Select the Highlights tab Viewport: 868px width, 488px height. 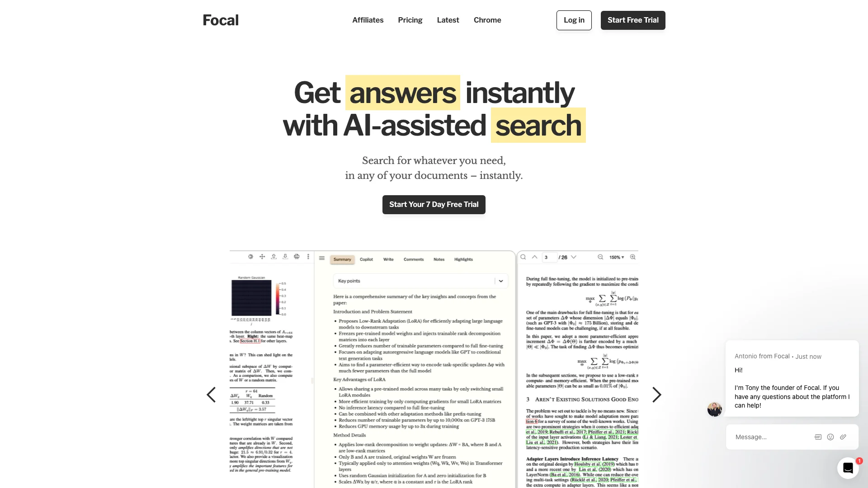pos(464,259)
